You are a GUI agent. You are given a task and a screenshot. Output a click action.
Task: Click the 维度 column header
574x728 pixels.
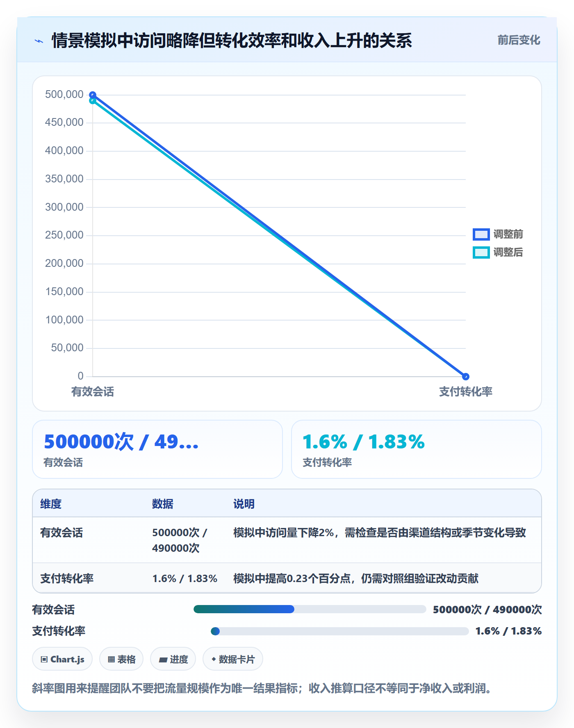51,504
